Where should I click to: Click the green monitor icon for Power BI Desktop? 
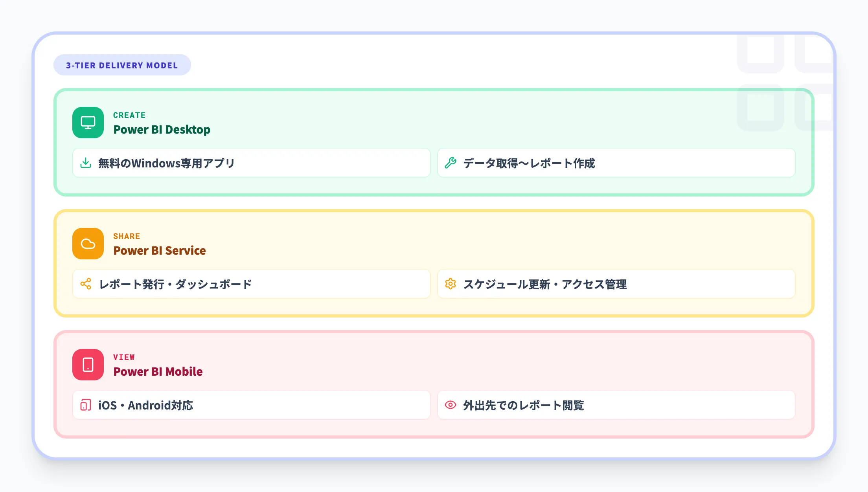[x=88, y=123]
